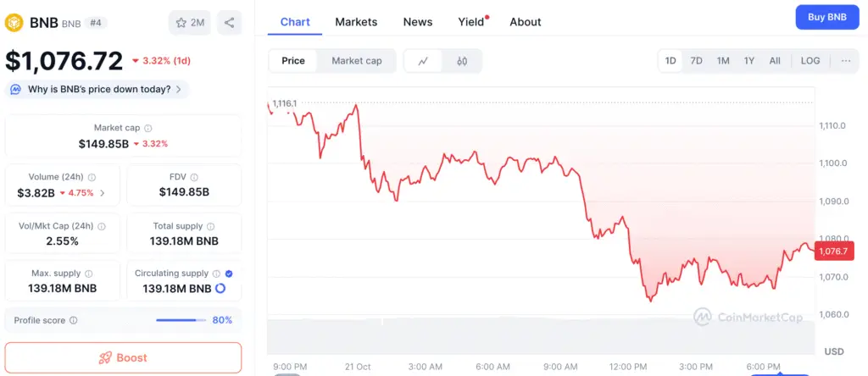Click the star watchlist icon showing 2M
The height and width of the screenshot is (376, 868).
(x=190, y=23)
